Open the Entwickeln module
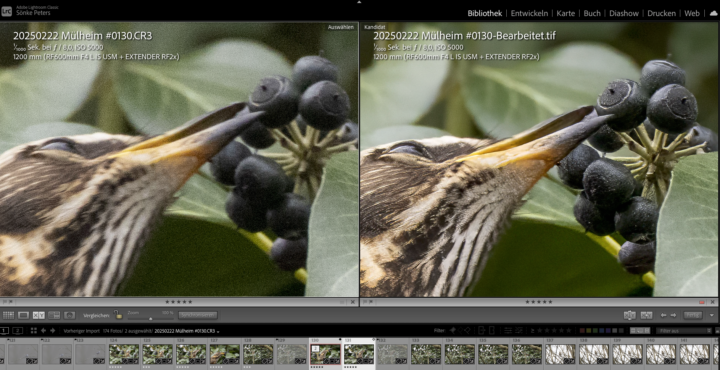The height and width of the screenshot is (370, 720). point(529,13)
